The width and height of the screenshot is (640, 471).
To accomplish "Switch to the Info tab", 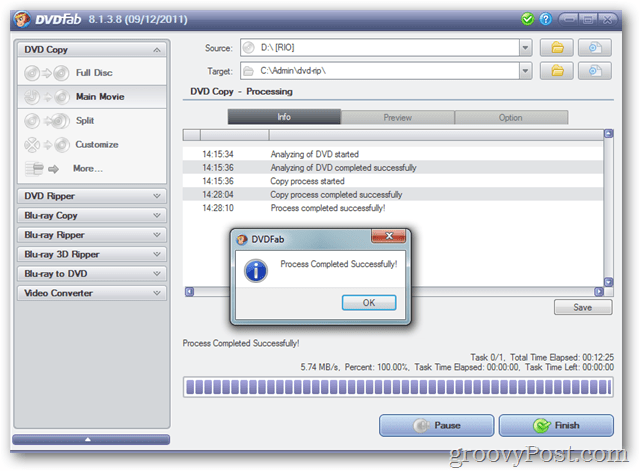I will pyautogui.click(x=284, y=117).
